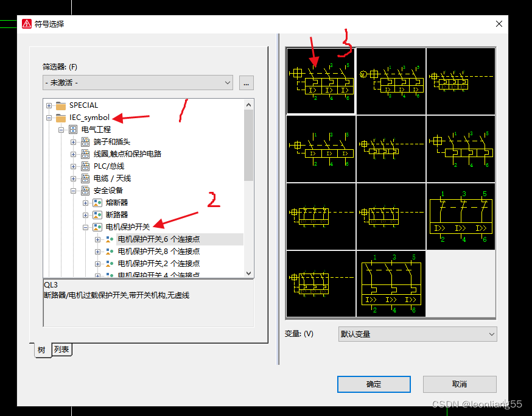532x416 pixels.
Task: Expand 电机保护开关,8 个连接点 node
Action: [x=98, y=252]
